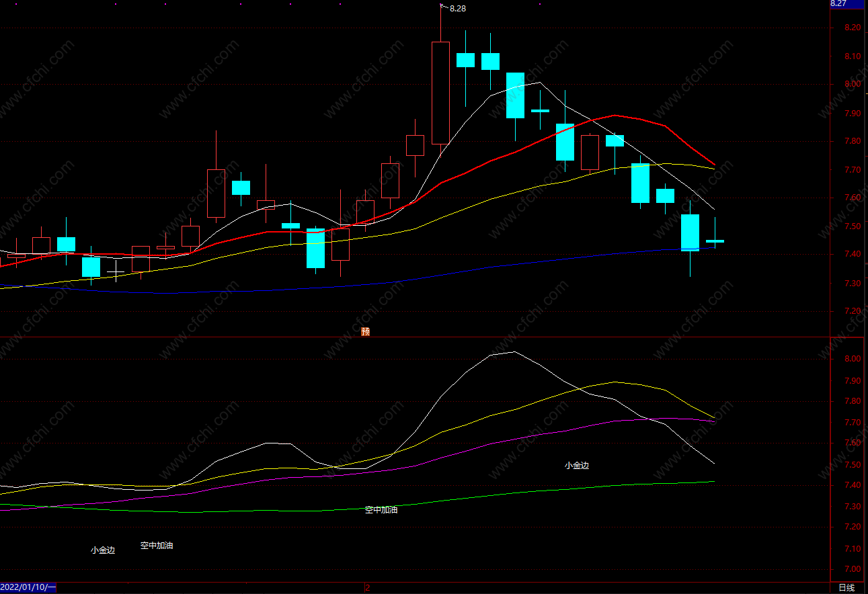
Task: Open the 日线 period selector
Action: click(846, 588)
